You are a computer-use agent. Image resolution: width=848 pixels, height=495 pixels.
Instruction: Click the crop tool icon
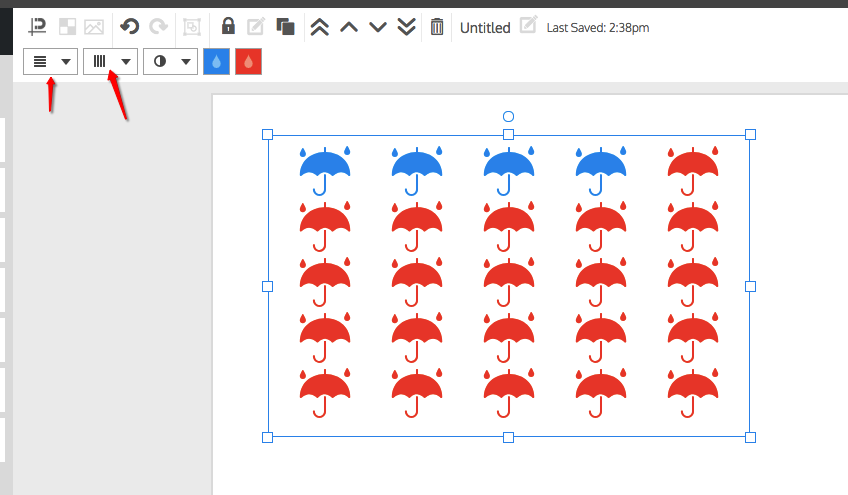point(38,27)
